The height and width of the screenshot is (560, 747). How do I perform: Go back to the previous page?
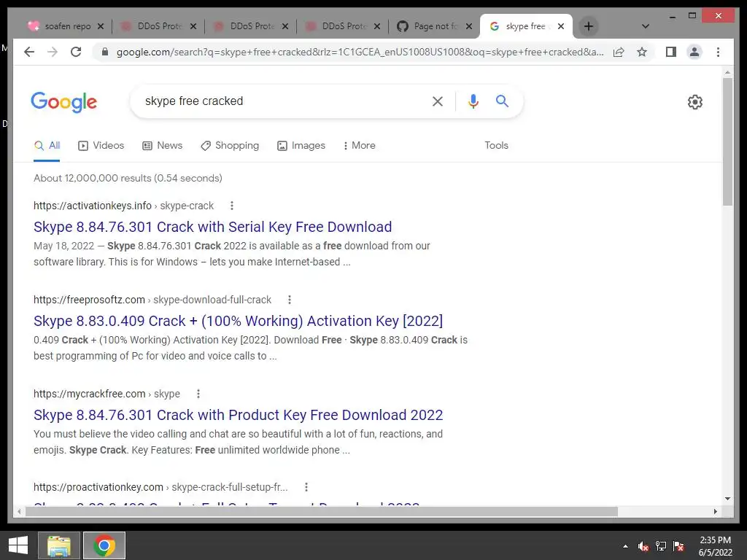pyautogui.click(x=29, y=52)
